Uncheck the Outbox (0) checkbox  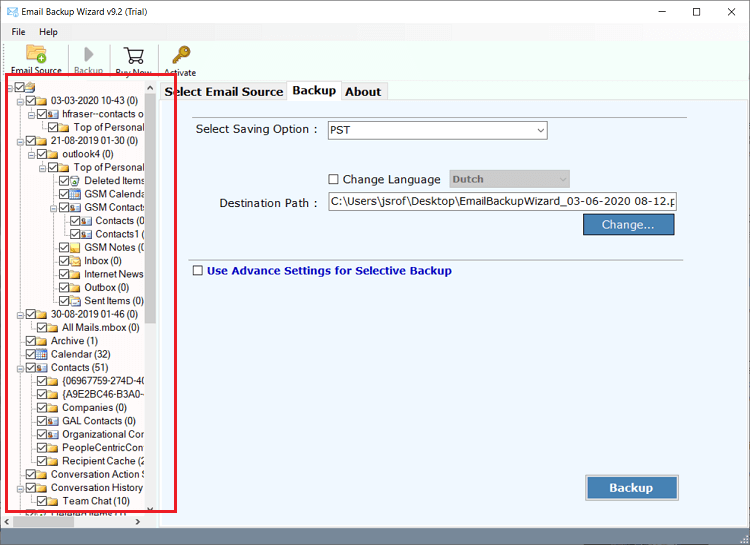[64, 288]
